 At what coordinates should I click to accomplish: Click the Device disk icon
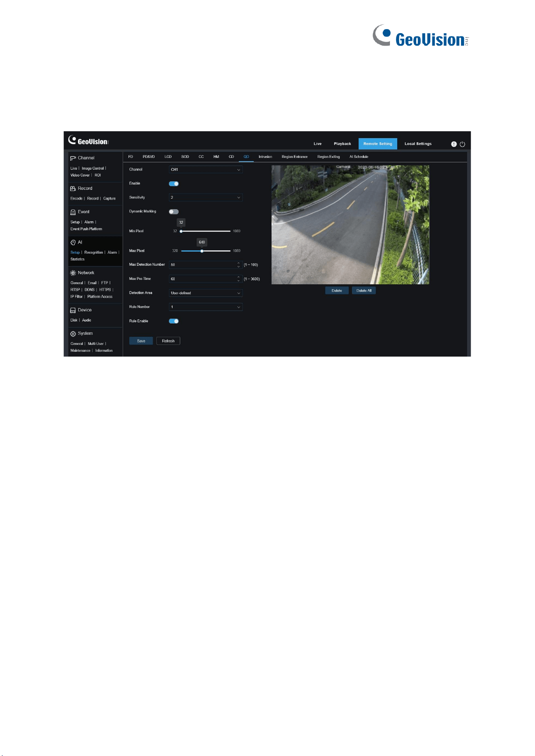click(73, 310)
